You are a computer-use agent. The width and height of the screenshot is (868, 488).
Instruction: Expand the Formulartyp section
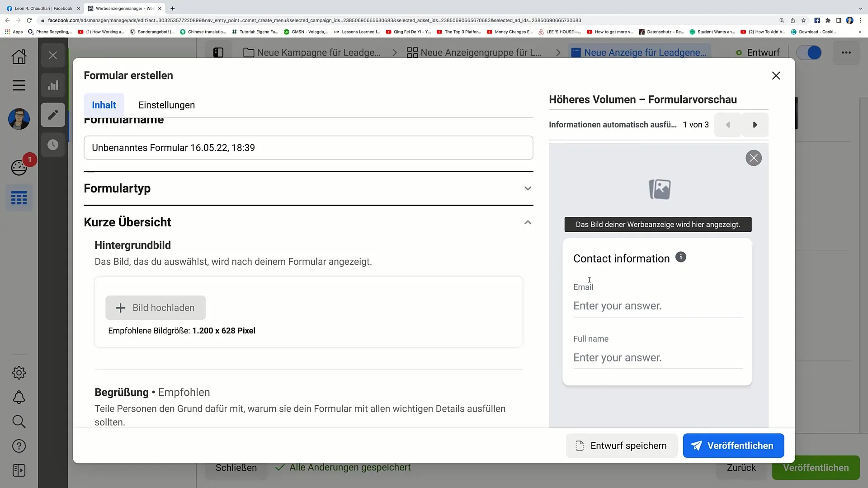(x=528, y=188)
